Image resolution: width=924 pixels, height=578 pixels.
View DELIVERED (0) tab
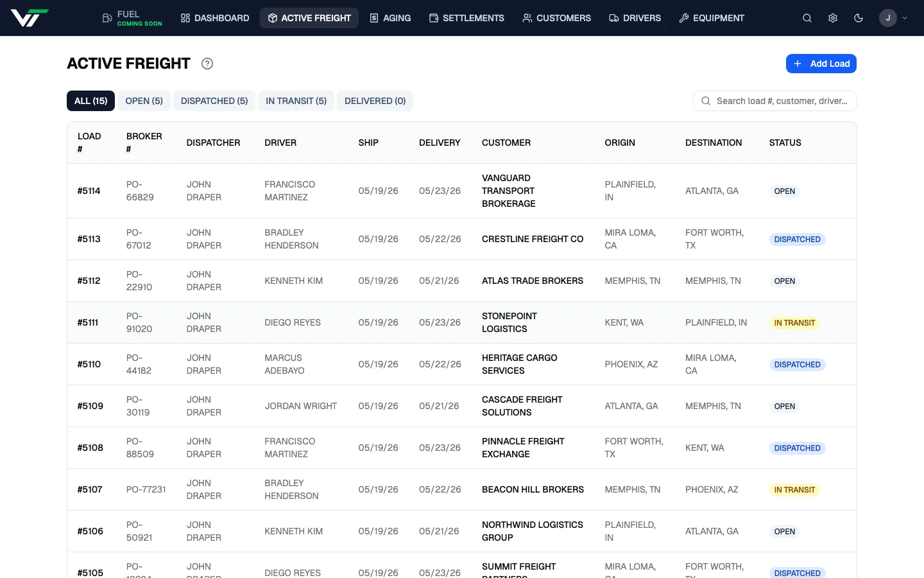[x=375, y=101]
